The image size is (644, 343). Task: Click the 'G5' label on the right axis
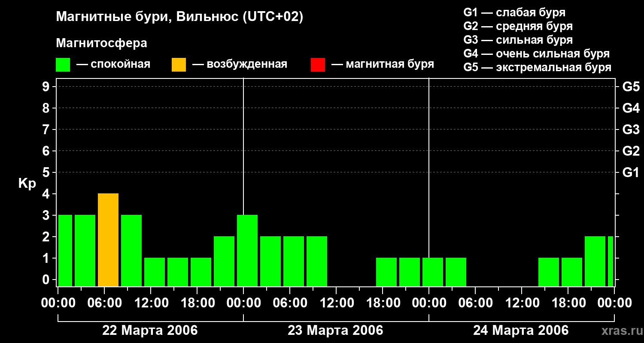631,87
